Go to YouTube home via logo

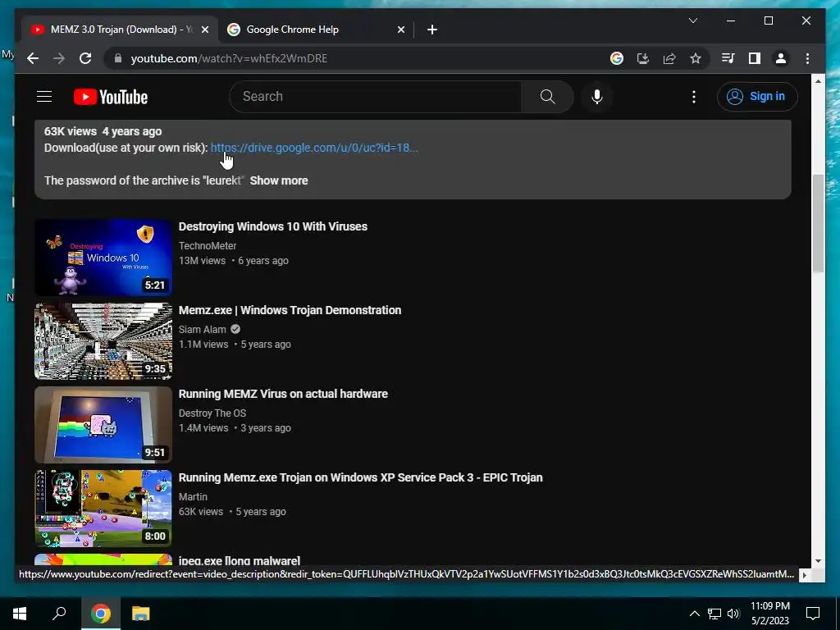click(x=111, y=97)
